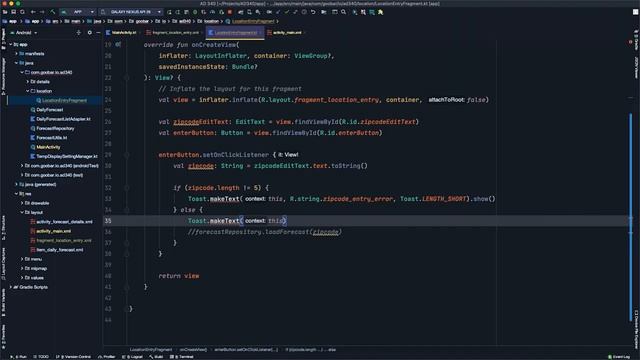The height and width of the screenshot is (360, 640).
Task: Switch to the LocationEntryFragment.kt tab
Action: (x=235, y=33)
